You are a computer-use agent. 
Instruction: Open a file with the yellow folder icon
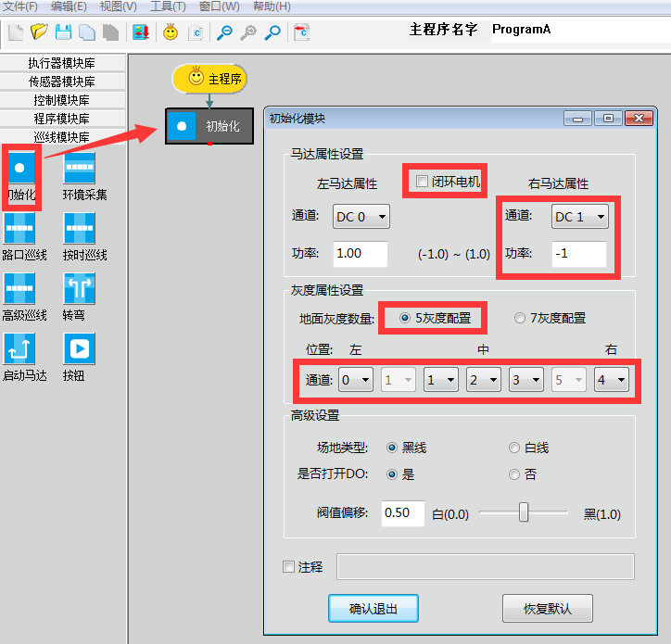[39, 32]
